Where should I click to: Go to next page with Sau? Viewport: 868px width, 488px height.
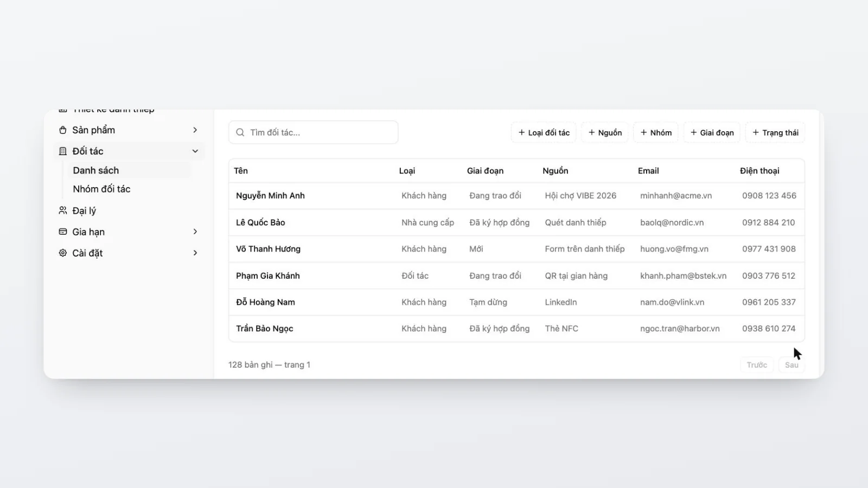point(792,365)
